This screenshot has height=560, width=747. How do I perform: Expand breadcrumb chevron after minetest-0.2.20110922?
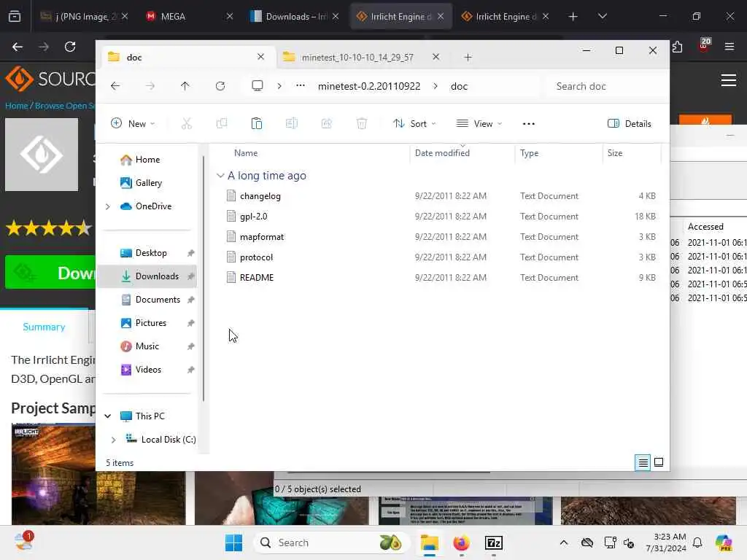[436, 86]
